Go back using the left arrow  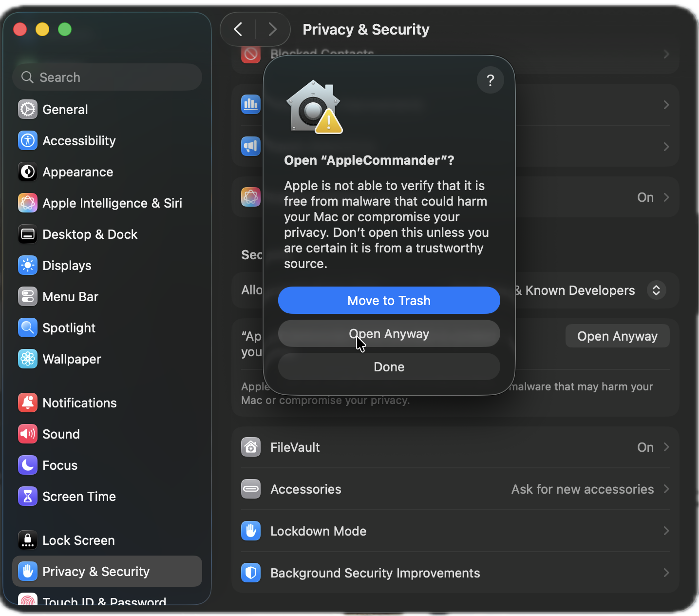pos(238,29)
